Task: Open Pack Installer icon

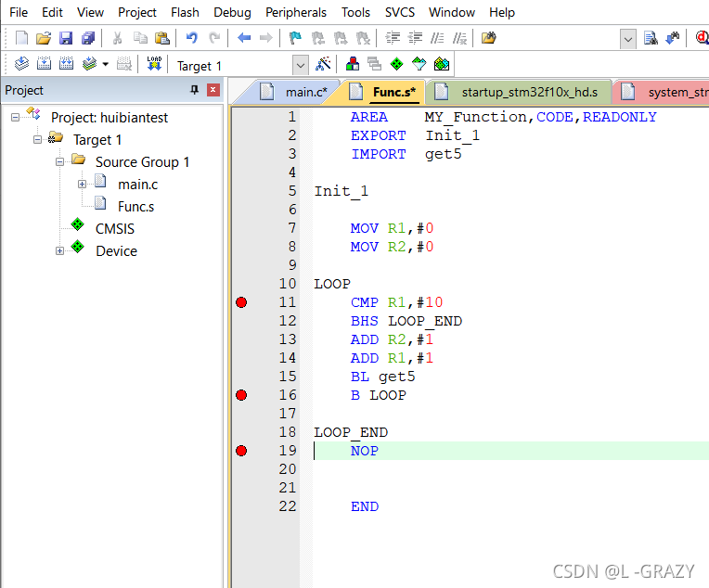Action: click(x=442, y=64)
